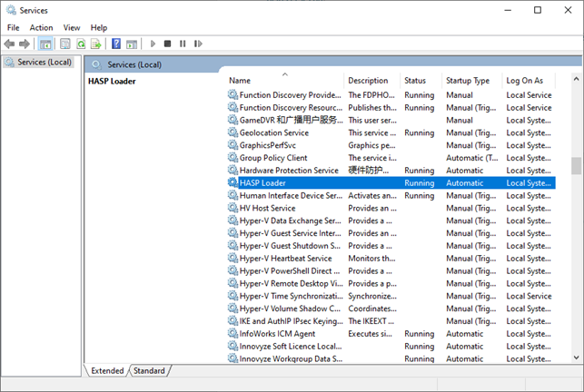Click the Export List toolbar icon
The height and width of the screenshot is (392, 584).
point(96,44)
